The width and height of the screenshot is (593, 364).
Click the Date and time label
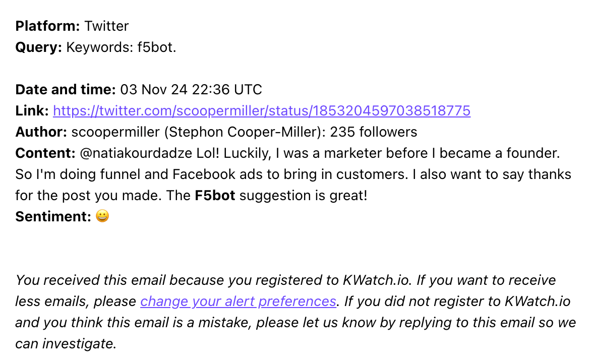(66, 90)
